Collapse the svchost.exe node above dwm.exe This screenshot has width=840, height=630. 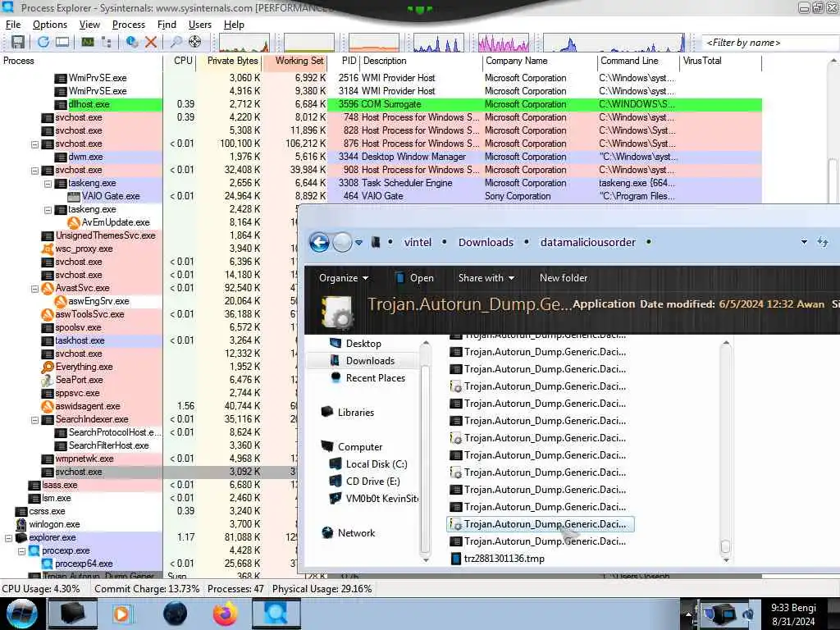tap(34, 144)
